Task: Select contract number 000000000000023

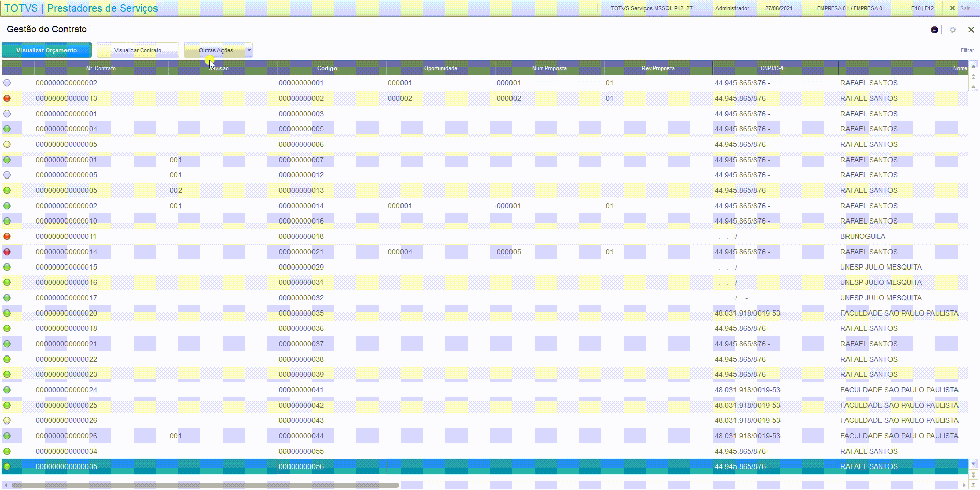Action: [x=66, y=374]
